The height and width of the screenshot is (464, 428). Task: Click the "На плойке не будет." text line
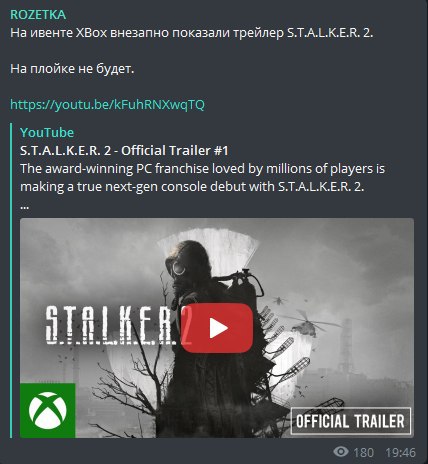pos(72,69)
